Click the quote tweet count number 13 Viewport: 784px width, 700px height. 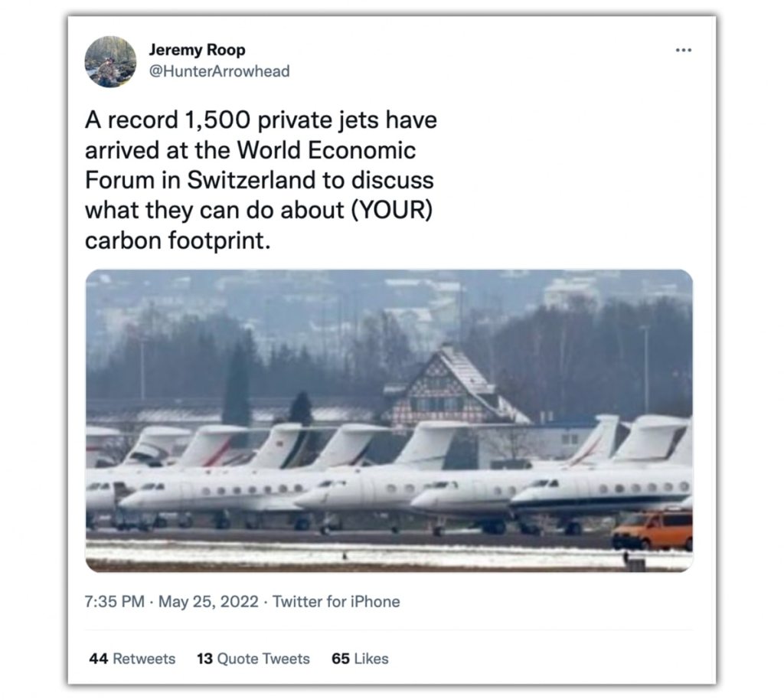pyautogui.click(x=204, y=659)
